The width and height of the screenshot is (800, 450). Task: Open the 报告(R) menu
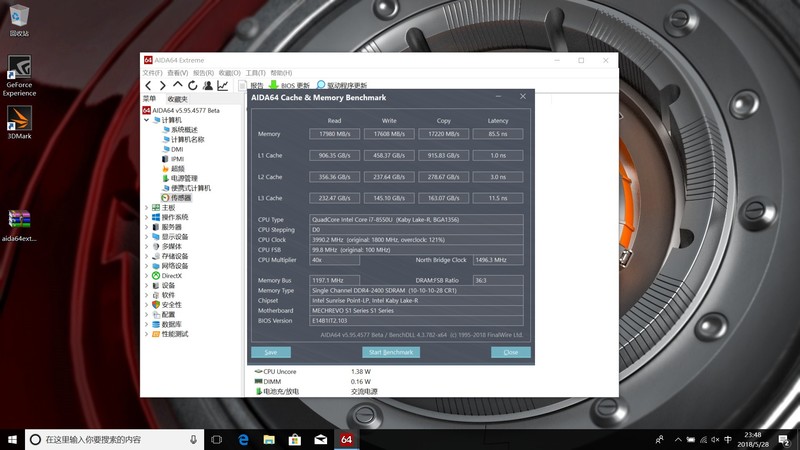[203, 73]
